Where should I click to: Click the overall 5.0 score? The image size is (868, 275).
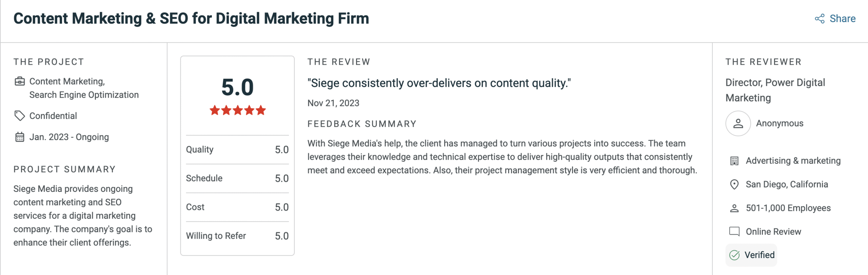[x=237, y=87]
